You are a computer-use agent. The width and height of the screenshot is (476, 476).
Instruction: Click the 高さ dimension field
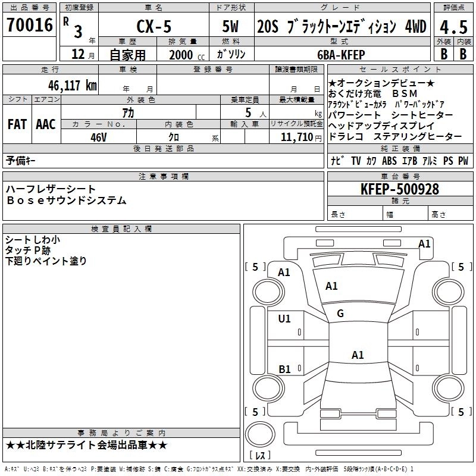coord(450,214)
